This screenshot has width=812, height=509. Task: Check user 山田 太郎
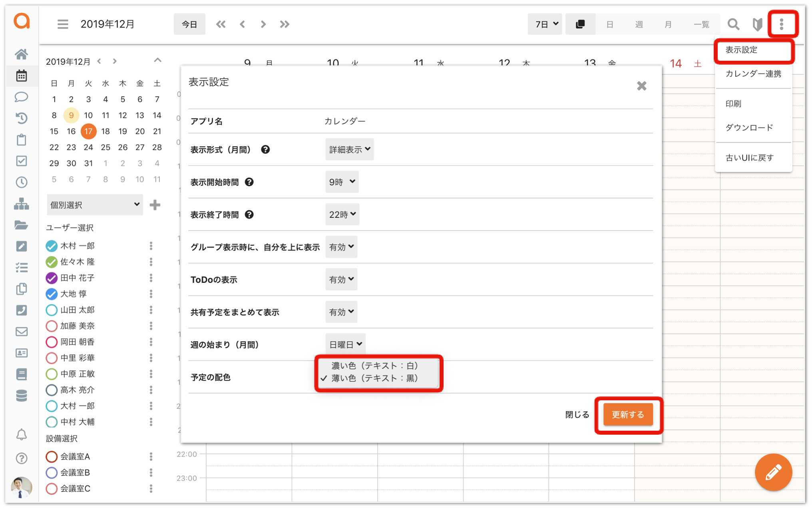pyautogui.click(x=52, y=310)
